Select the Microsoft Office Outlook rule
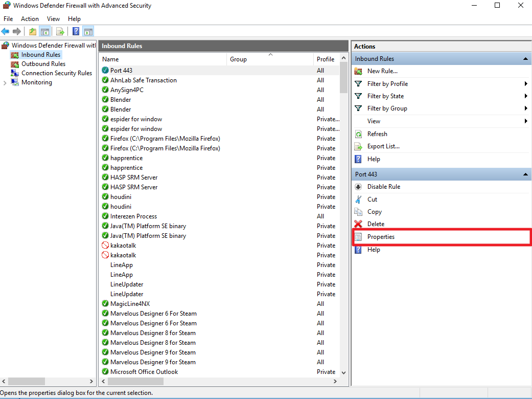The width and height of the screenshot is (532, 399). (x=220, y=372)
